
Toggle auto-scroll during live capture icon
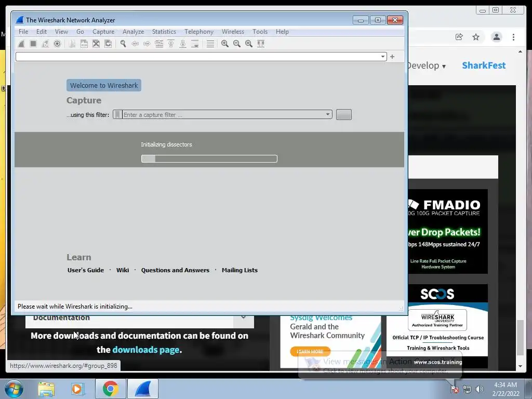click(195, 44)
